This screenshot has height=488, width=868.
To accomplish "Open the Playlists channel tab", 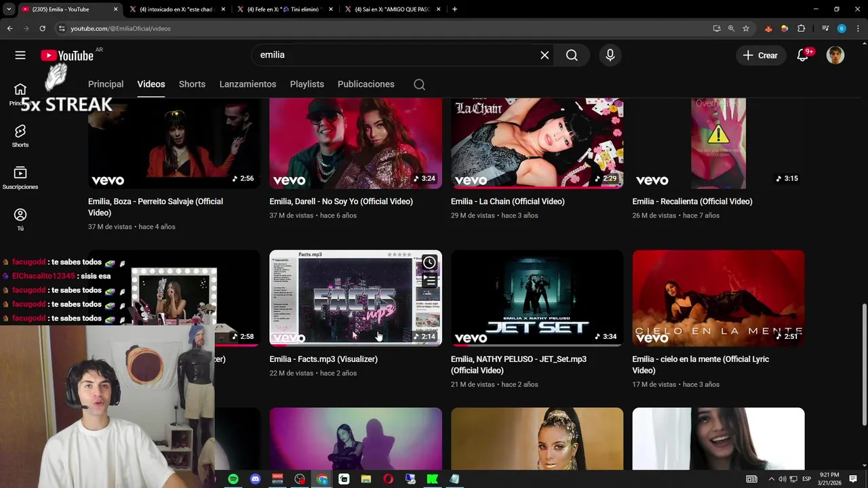I will [x=307, y=84].
